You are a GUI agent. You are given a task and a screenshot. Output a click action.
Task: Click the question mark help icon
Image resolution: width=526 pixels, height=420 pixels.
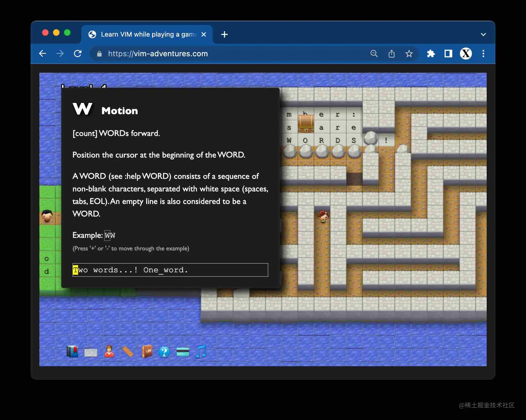[x=165, y=352]
